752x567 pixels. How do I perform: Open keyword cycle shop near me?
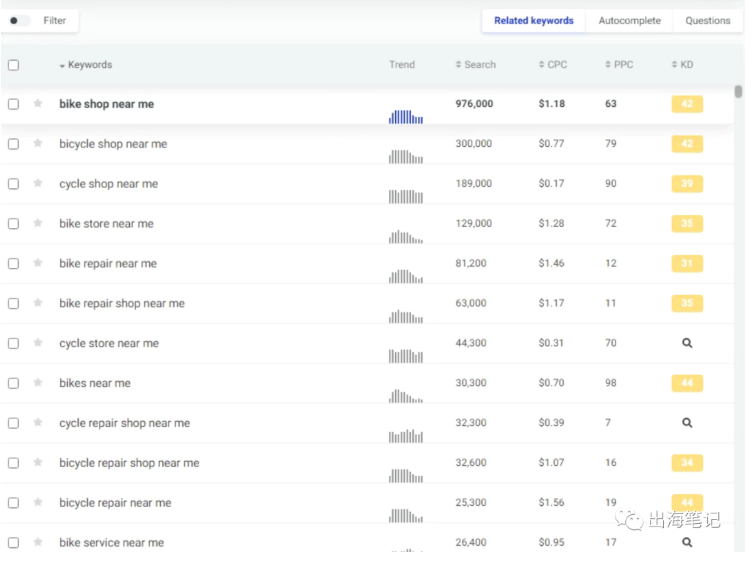point(108,184)
